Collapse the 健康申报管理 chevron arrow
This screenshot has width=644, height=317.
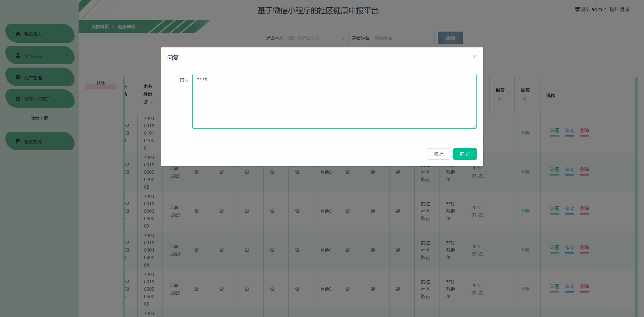click(x=67, y=98)
